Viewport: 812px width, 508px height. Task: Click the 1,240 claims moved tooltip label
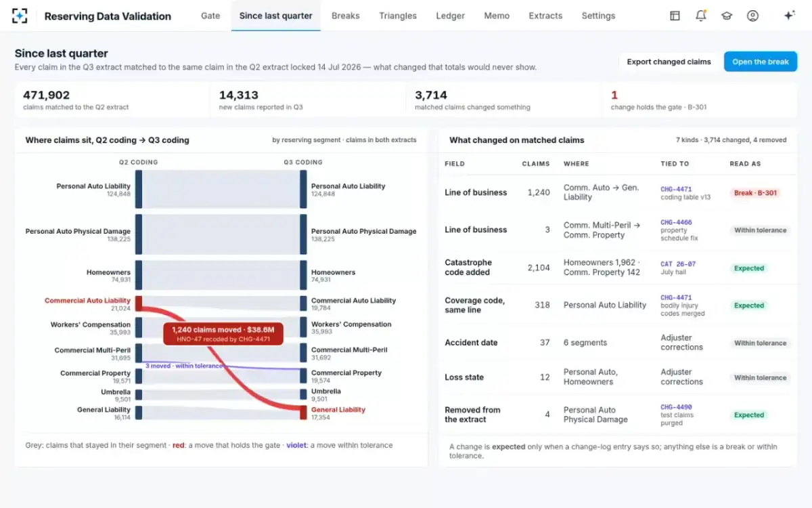[x=223, y=333]
